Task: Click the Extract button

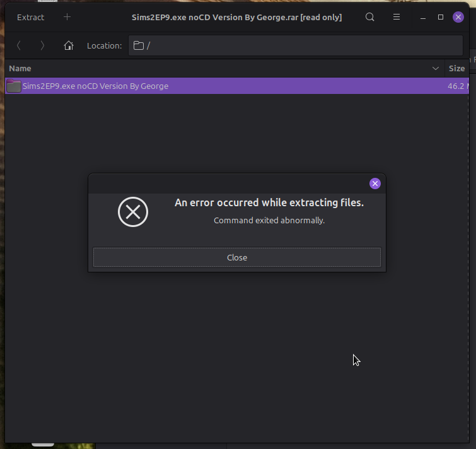Action: [30, 17]
